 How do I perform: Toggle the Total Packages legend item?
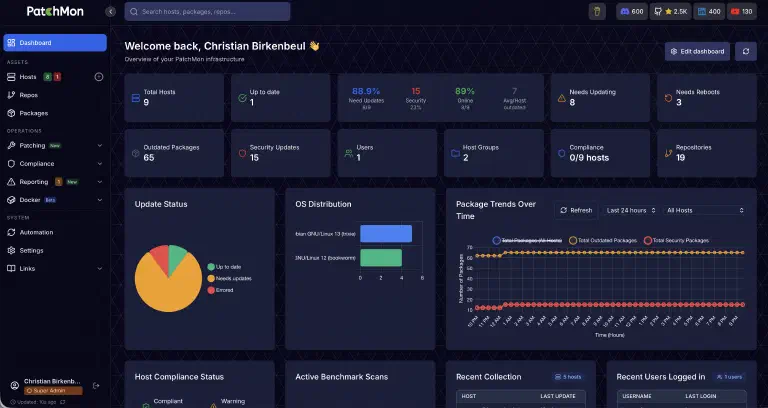(527, 240)
